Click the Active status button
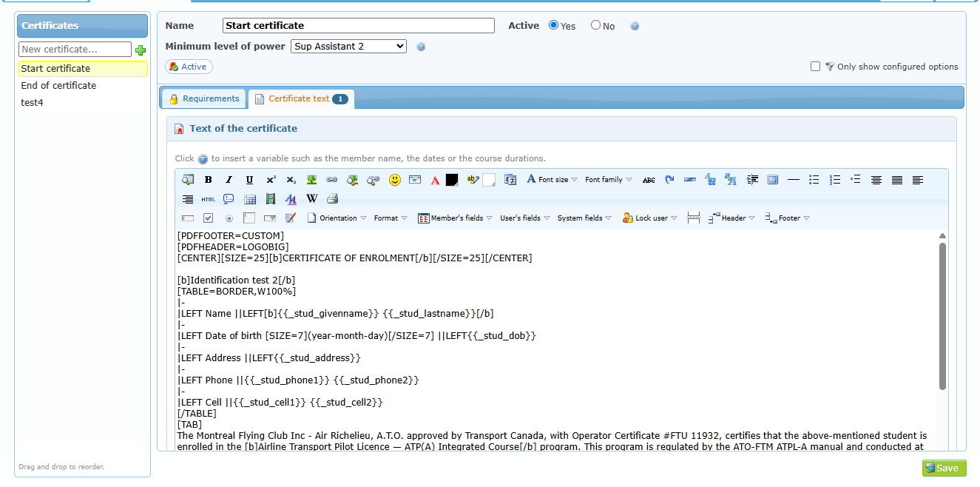Image resolution: width=980 pixels, height=487 pixels. tap(189, 67)
